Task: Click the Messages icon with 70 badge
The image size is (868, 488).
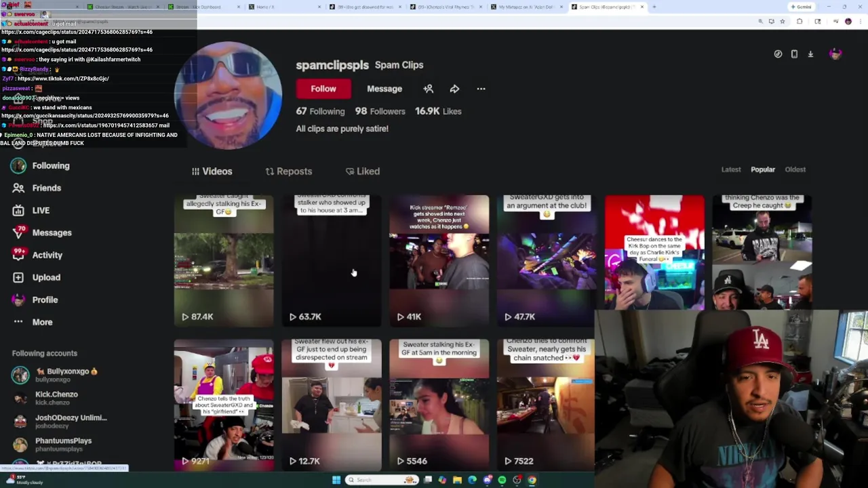Action: coord(19,232)
